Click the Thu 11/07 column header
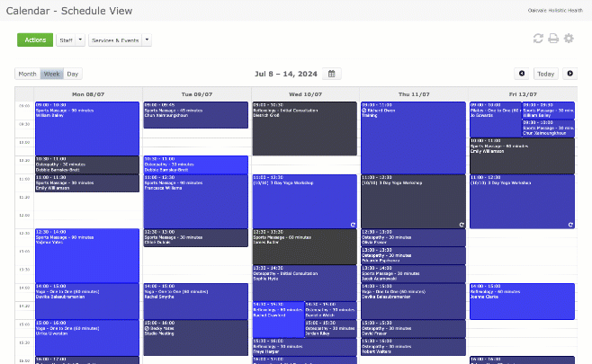Screen dimensions: 592x364 click(x=412, y=93)
